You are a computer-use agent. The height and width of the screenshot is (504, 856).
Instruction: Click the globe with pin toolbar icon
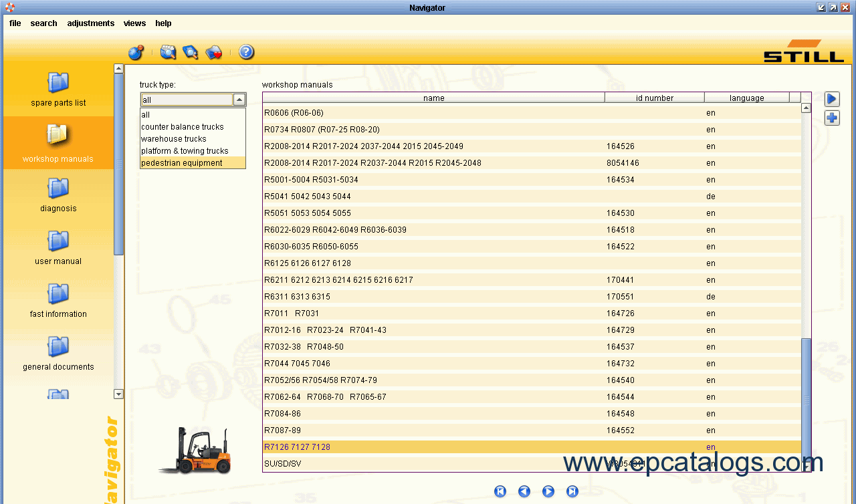[136, 52]
